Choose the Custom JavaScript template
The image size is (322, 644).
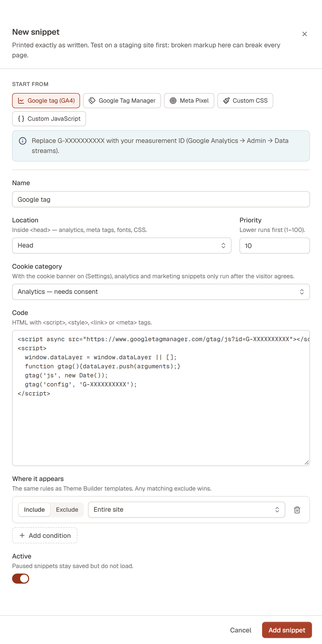pos(49,119)
